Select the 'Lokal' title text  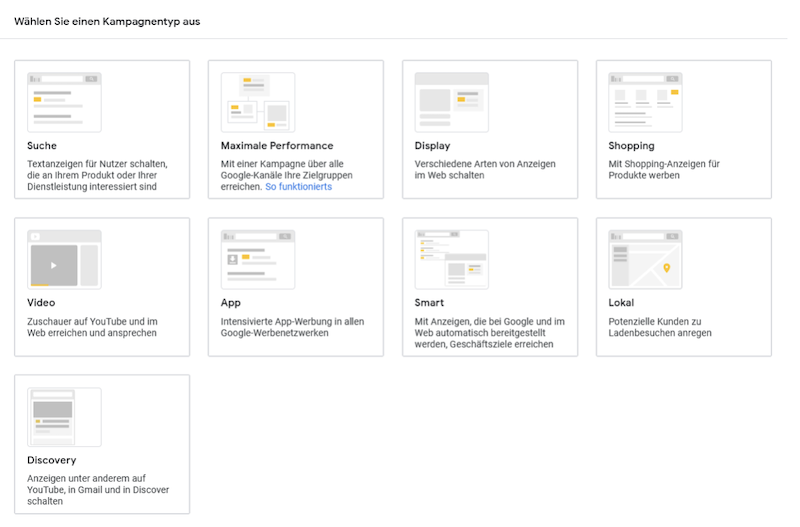[x=621, y=303]
